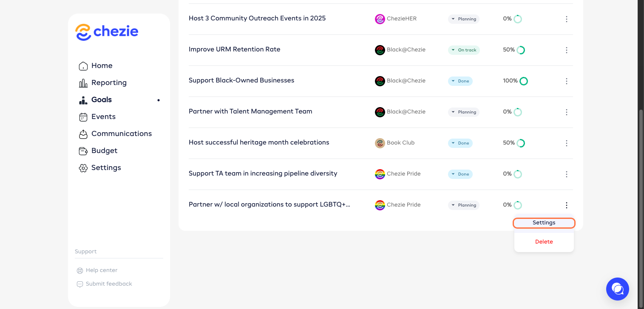Expand Done status for Support Black-Owned Businesses
Image resolution: width=644 pixels, height=309 pixels.
click(460, 81)
